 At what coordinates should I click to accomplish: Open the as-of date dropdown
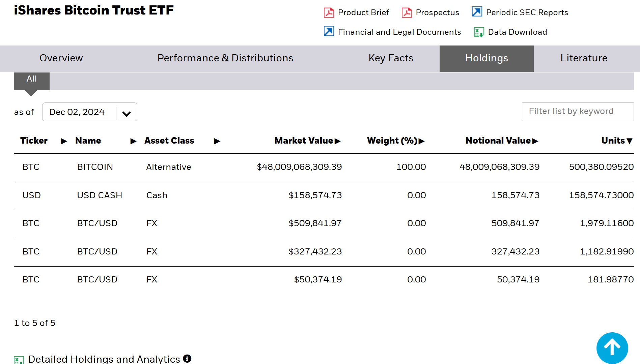(89, 112)
